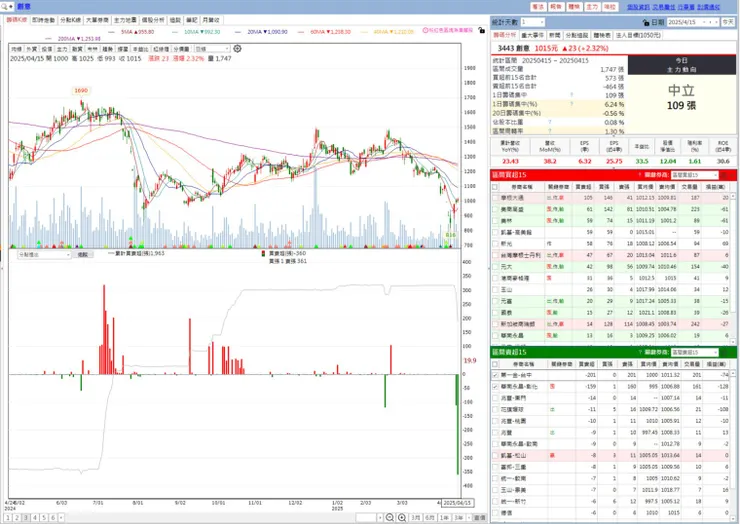Tick the 摩根大通 buyer row checkbox
This screenshot has height=524, width=740.
click(x=495, y=198)
